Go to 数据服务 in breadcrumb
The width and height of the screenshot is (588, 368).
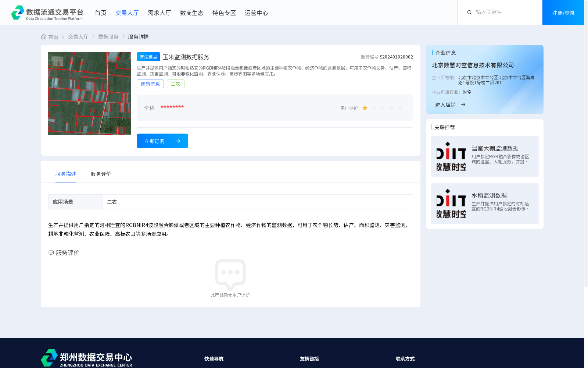click(x=108, y=37)
